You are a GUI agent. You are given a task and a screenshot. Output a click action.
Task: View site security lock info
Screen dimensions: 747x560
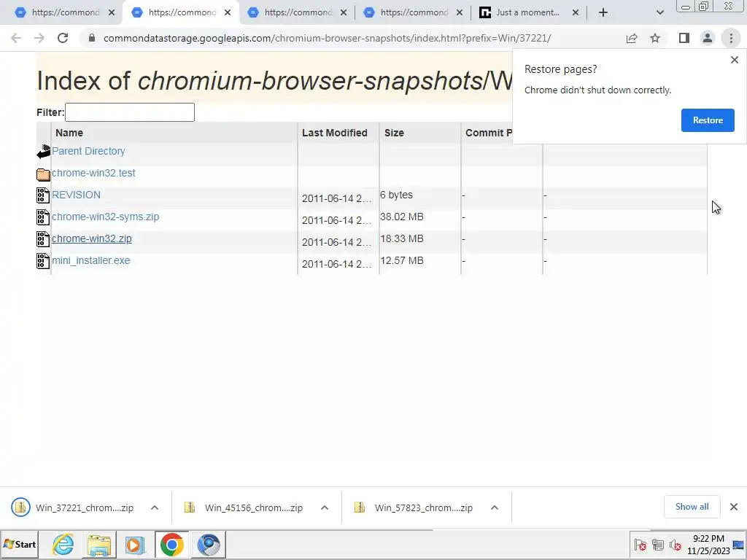[x=92, y=38]
